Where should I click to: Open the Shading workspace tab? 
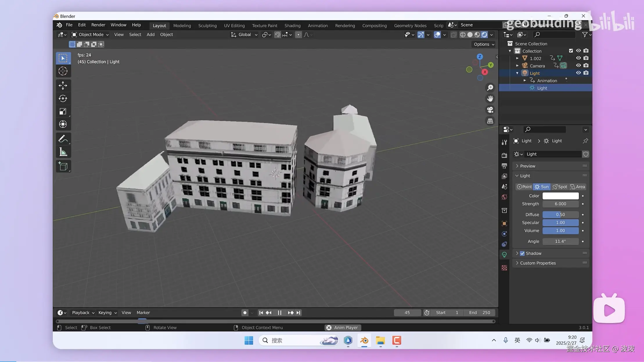pyautogui.click(x=292, y=26)
